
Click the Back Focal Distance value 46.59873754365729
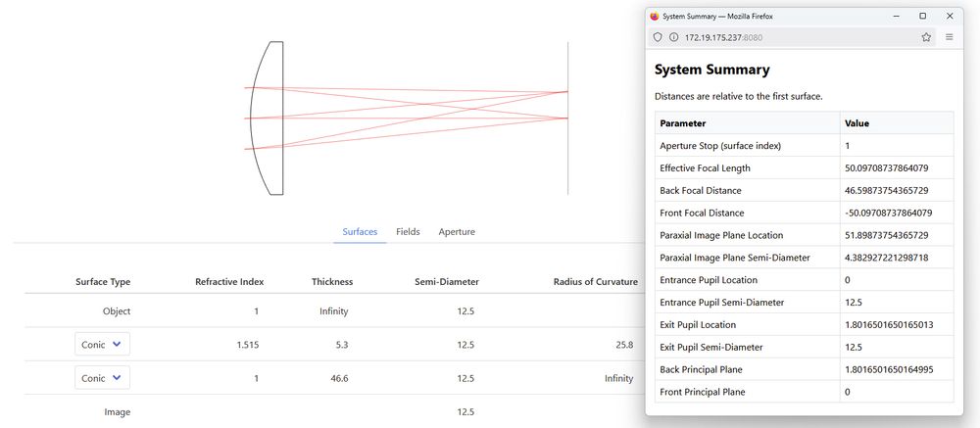point(886,191)
